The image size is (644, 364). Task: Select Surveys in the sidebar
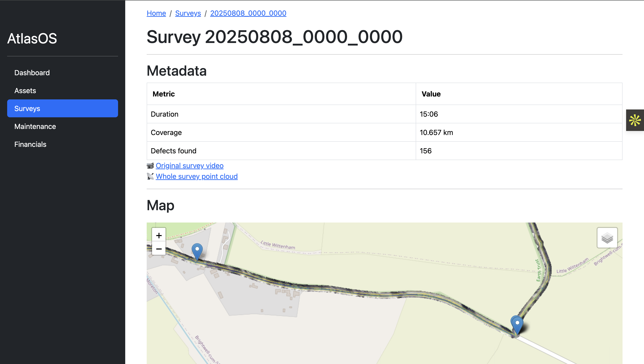tap(27, 108)
